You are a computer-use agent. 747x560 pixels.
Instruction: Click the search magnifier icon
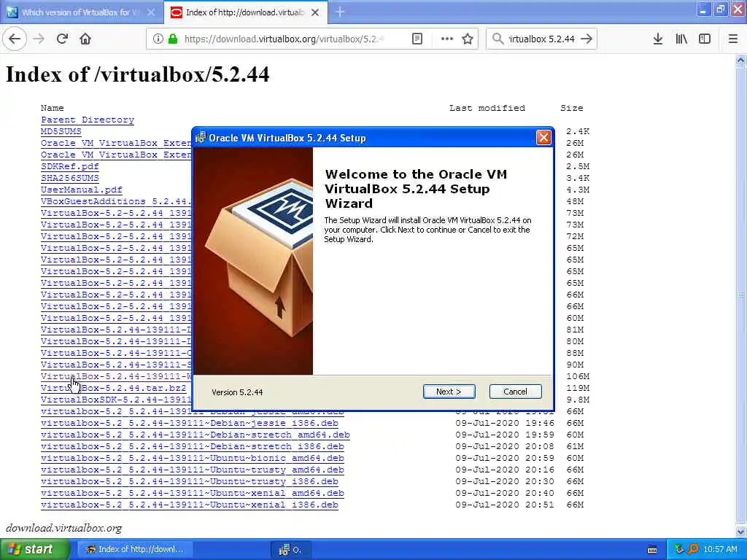pyautogui.click(x=498, y=39)
